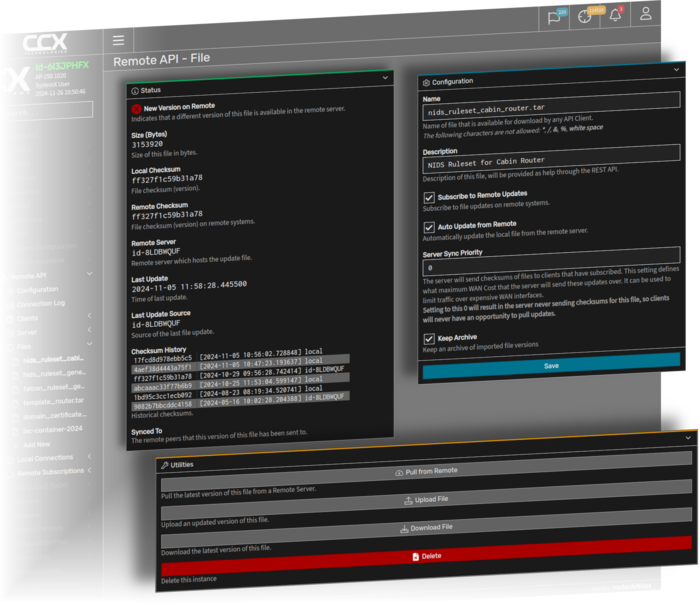Click checksum history row 1bd95c3cc1ecb092
This screenshot has height=605, width=700.
click(240, 392)
